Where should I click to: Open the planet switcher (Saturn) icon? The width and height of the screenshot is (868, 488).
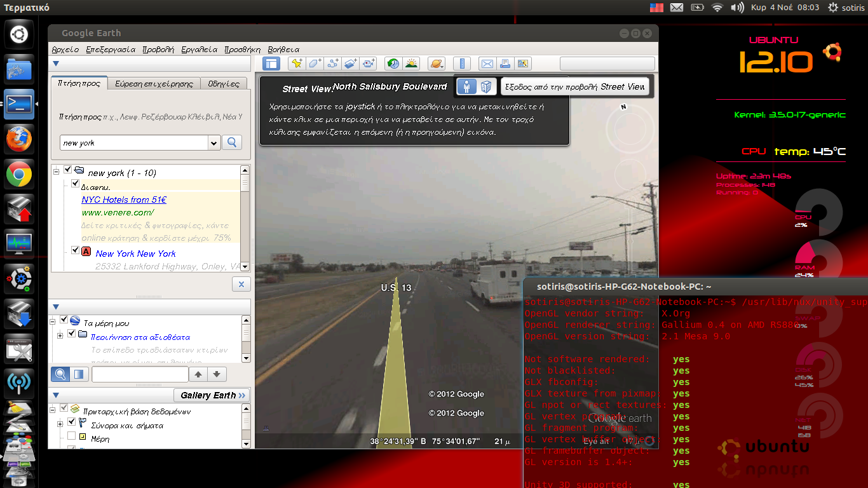[437, 64]
